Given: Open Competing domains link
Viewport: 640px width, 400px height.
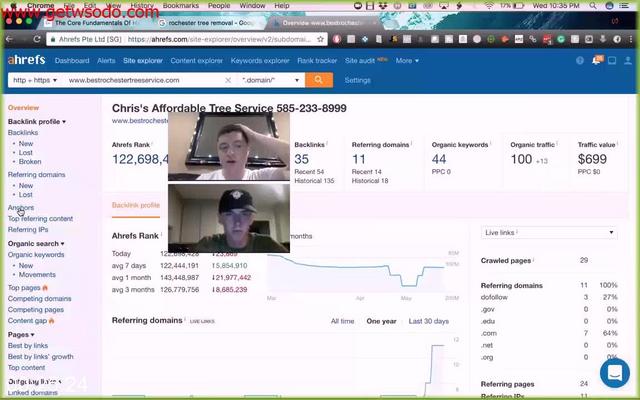Looking at the screenshot, I should [39, 299].
